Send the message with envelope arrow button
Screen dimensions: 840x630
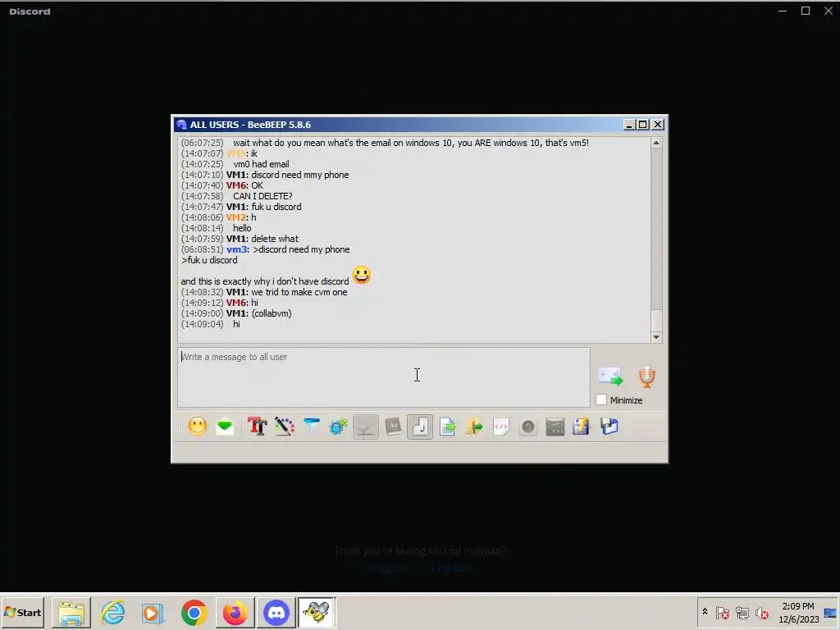pyautogui.click(x=610, y=377)
